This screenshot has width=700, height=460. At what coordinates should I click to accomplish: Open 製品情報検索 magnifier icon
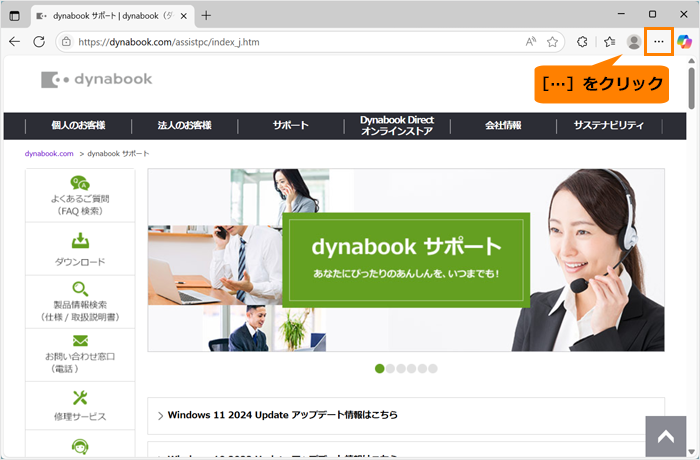[80, 289]
